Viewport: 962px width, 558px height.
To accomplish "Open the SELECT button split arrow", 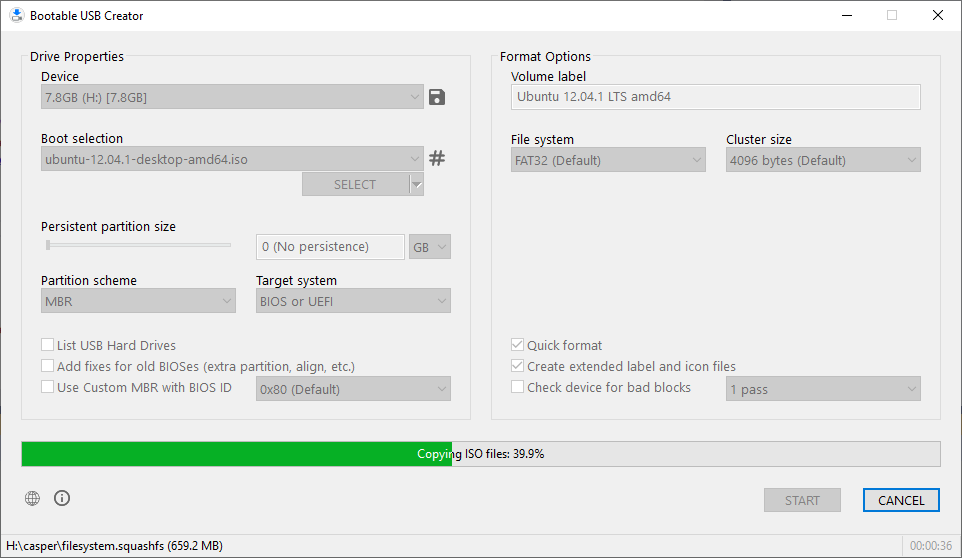I will pyautogui.click(x=417, y=184).
